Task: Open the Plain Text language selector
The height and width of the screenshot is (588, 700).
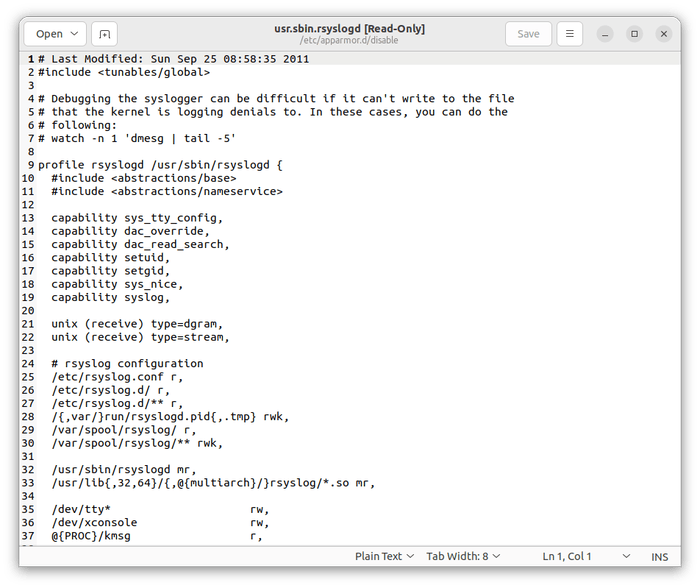Action: click(x=384, y=556)
